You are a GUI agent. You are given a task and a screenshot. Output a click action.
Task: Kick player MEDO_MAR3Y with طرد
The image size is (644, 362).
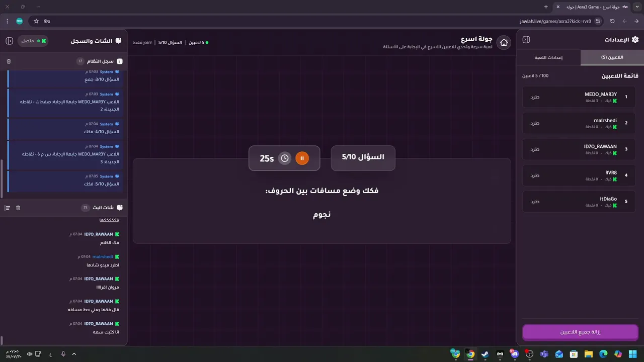[535, 97]
